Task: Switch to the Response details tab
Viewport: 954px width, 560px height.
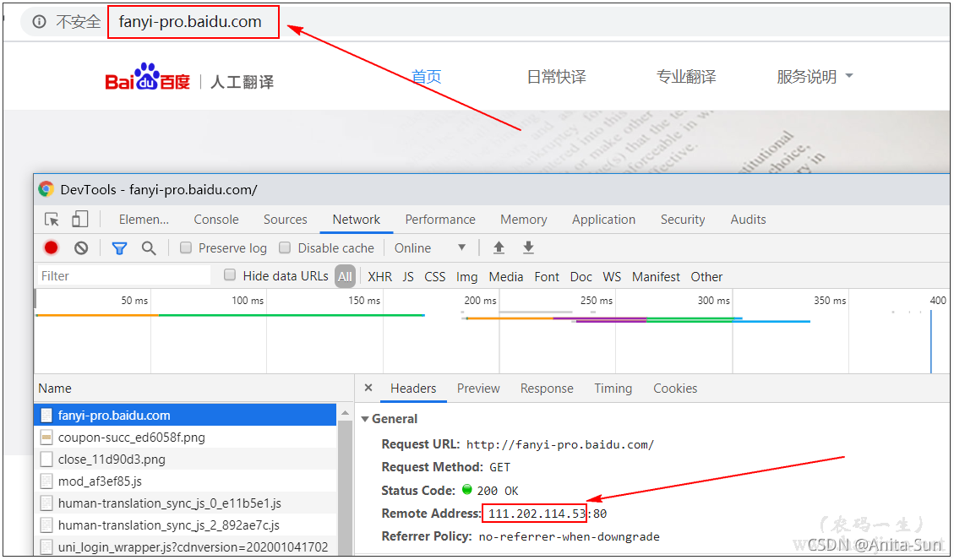Action: tap(547, 388)
